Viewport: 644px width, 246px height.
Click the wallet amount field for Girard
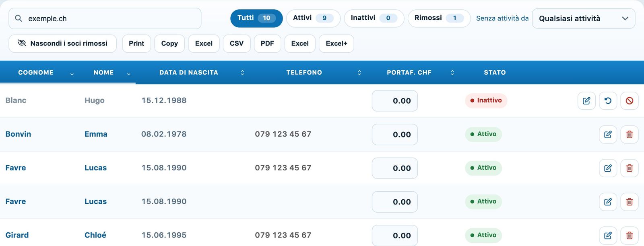(x=395, y=236)
